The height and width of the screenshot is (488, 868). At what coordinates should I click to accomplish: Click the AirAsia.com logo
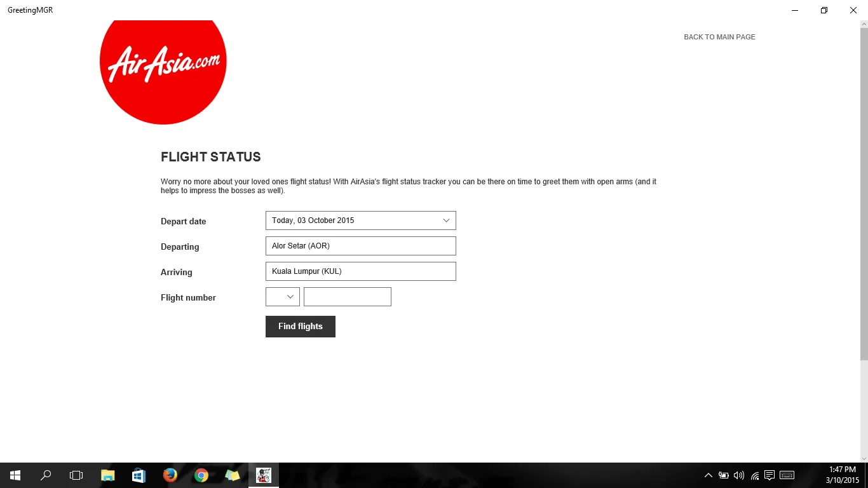point(163,72)
